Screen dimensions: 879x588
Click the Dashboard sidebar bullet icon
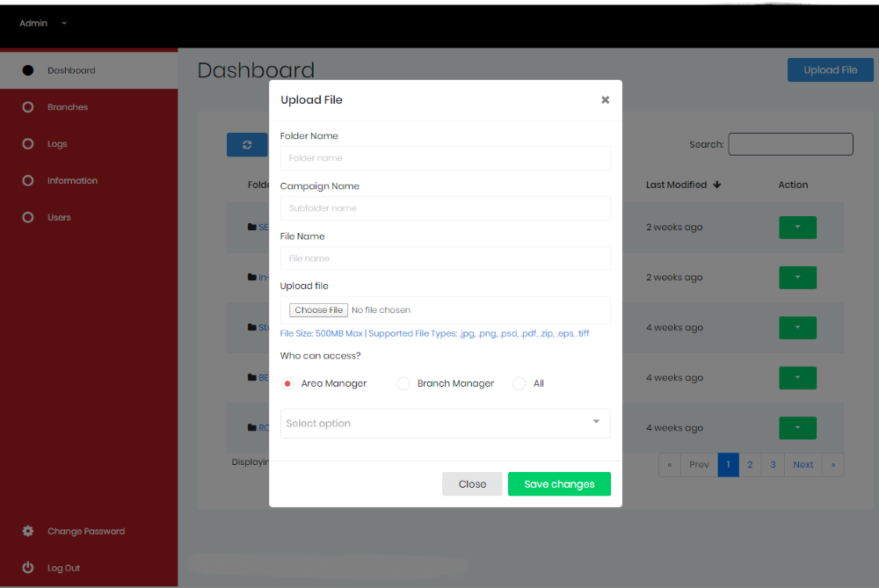pyautogui.click(x=28, y=70)
